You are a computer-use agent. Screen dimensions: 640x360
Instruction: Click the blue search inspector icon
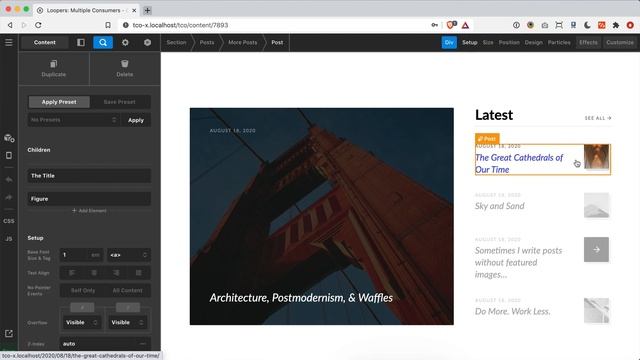[x=103, y=42]
